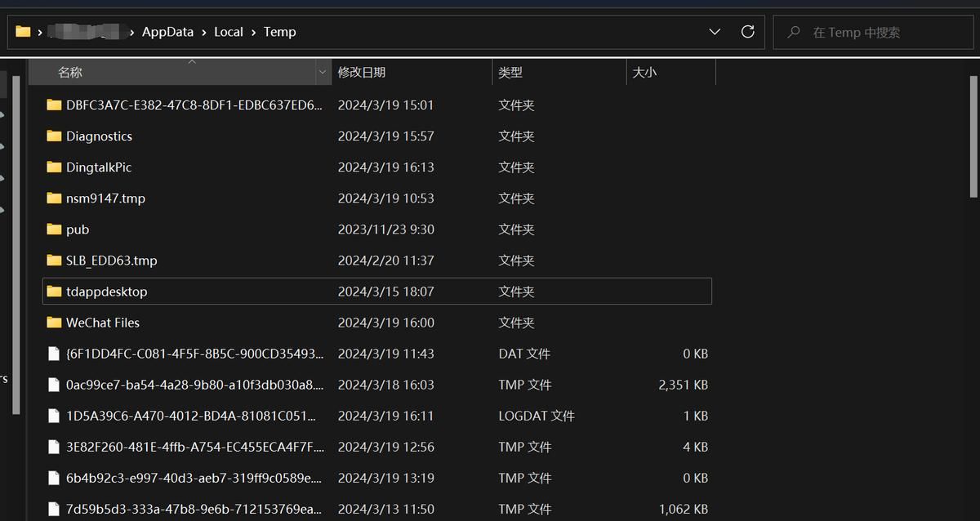Click the folder icon in address bar
Viewport: 980px width, 521px height.
point(23,32)
